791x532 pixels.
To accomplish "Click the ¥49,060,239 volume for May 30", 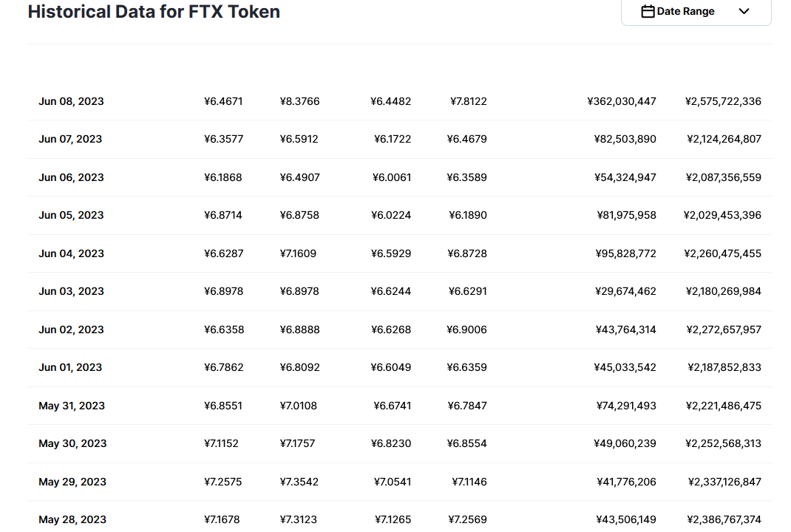I will (x=625, y=444).
